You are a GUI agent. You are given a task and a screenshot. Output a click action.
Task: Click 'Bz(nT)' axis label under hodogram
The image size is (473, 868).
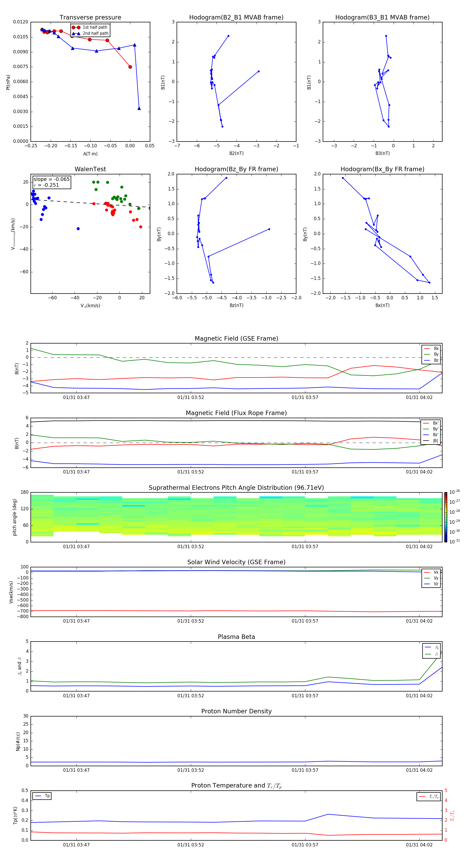pos(236,305)
